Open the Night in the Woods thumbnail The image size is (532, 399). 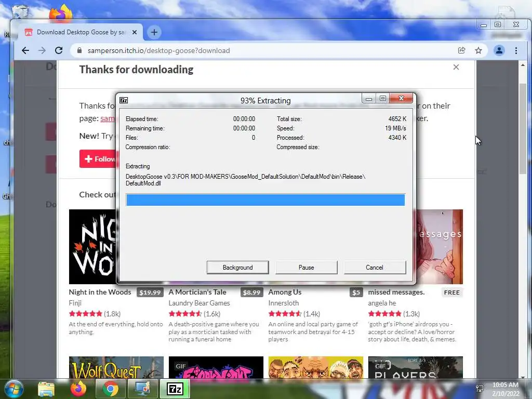point(92,247)
